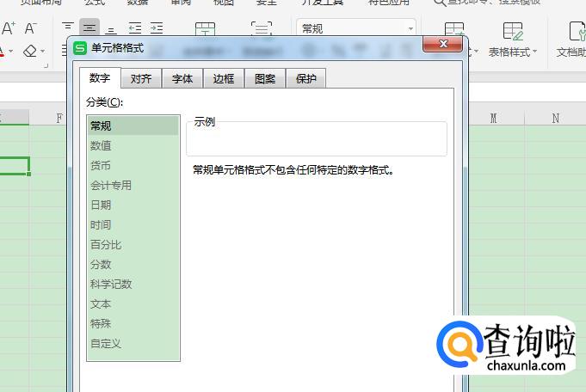Click the increase font size icon
586x392 pixels.
click(8, 28)
